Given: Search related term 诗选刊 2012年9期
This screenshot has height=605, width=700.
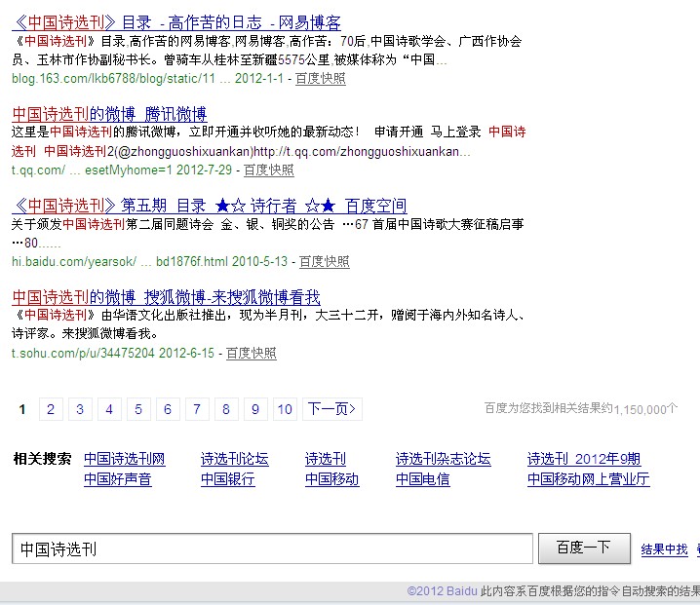Looking at the screenshot, I should (x=584, y=459).
